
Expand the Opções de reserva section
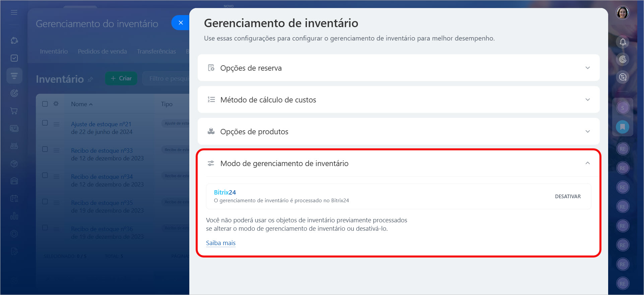coord(398,68)
